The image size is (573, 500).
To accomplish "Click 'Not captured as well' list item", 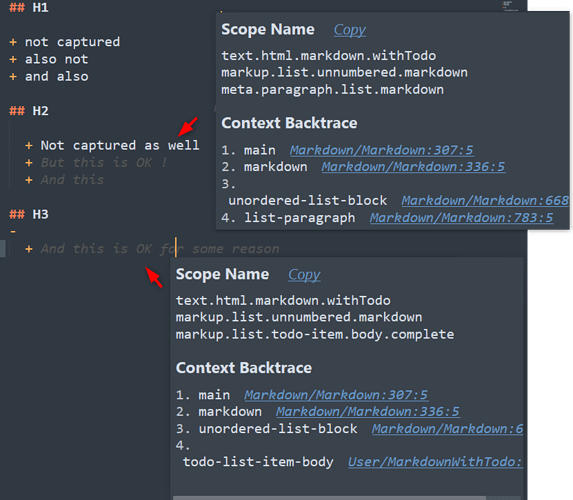I will click(112, 145).
